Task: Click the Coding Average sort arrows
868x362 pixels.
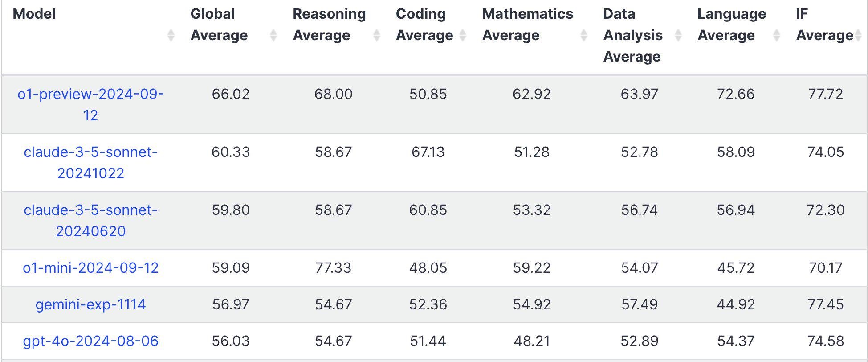Action: tap(463, 35)
